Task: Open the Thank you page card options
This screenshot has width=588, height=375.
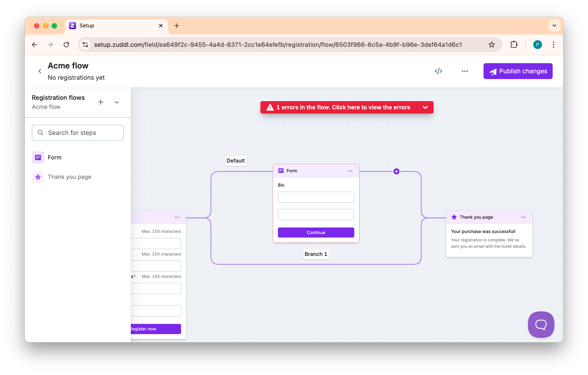Action: (523, 217)
